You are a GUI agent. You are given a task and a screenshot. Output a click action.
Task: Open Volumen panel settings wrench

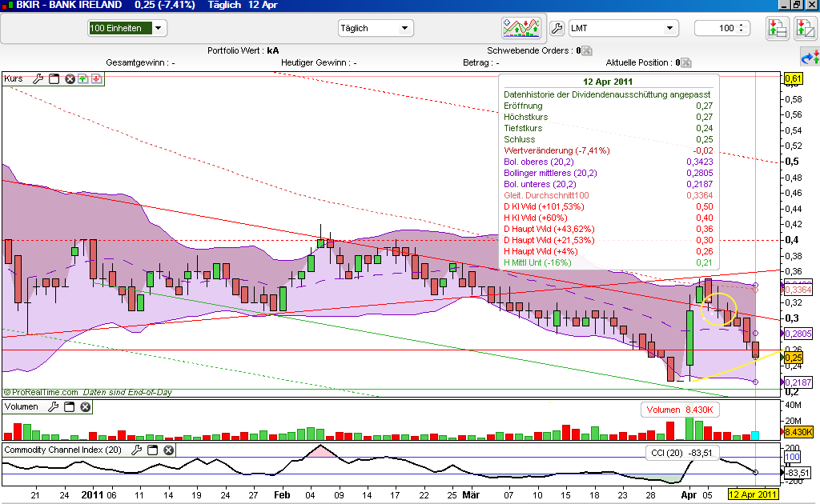[x=54, y=407]
